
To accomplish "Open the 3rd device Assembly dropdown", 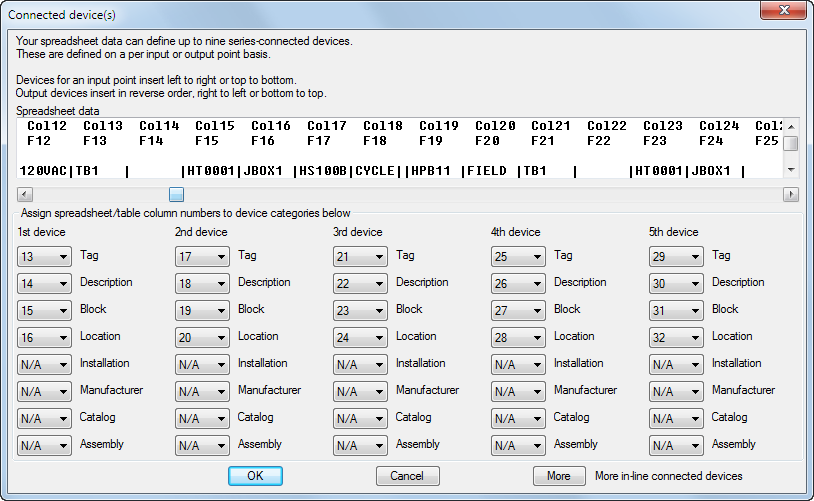I will pos(360,445).
